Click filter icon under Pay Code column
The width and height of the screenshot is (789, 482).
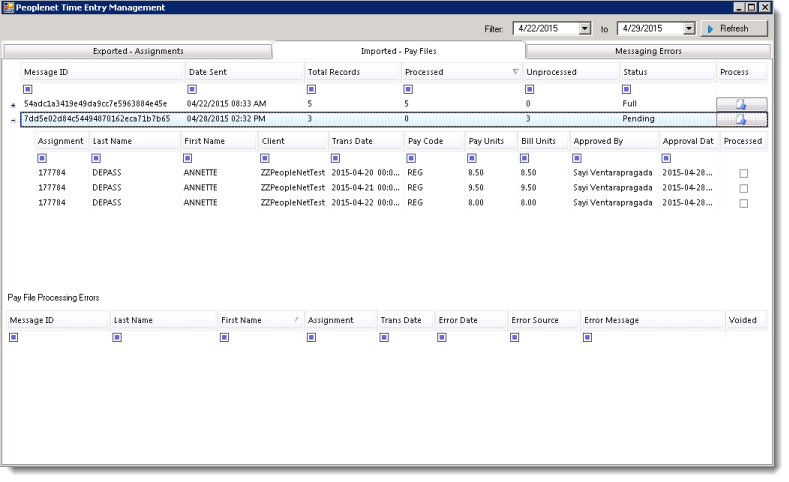pos(411,158)
